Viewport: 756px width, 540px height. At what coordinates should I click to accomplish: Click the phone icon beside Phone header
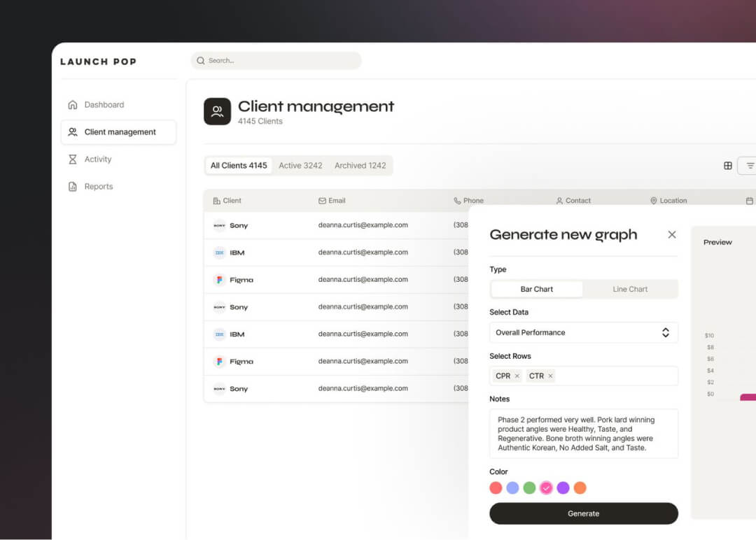click(457, 201)
